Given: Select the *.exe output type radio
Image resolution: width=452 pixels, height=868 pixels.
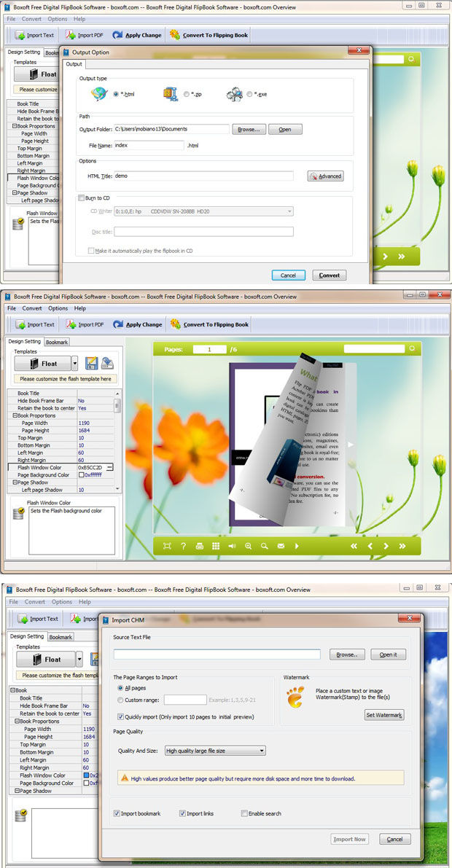Looking at the screenshot, I should pos(250,94).
